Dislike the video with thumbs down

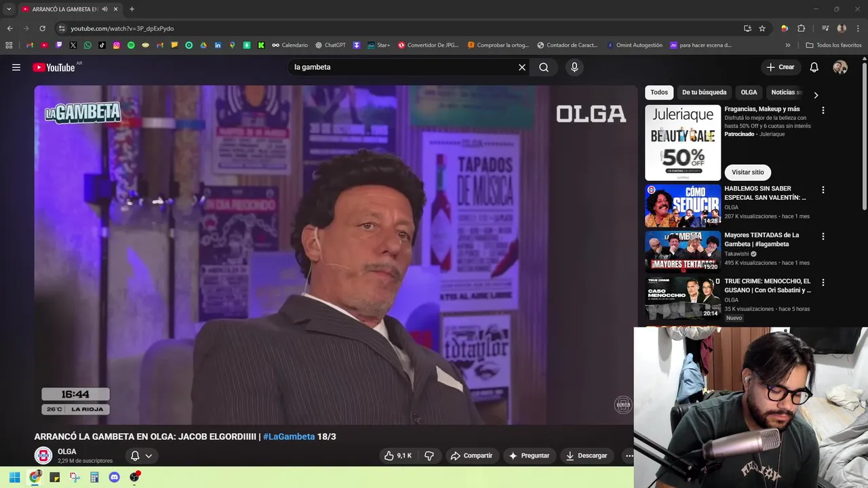pyautogui.click(x=429, y=455)
